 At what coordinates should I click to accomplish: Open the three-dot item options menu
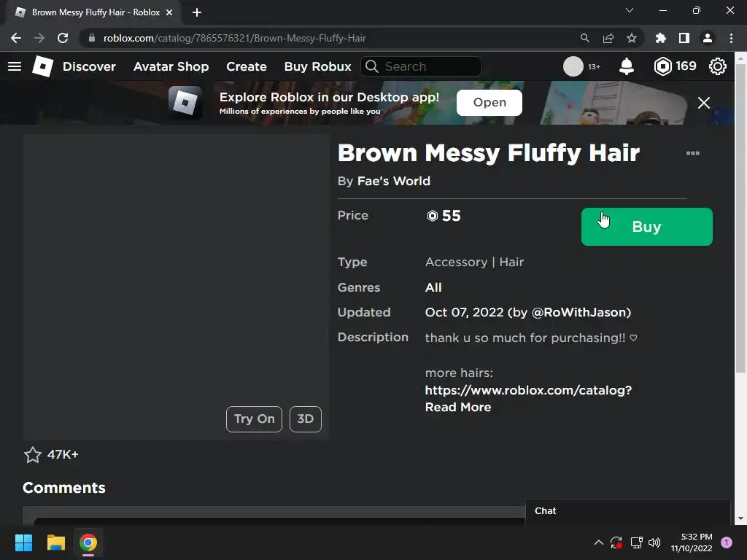click(x=693, y=153)
